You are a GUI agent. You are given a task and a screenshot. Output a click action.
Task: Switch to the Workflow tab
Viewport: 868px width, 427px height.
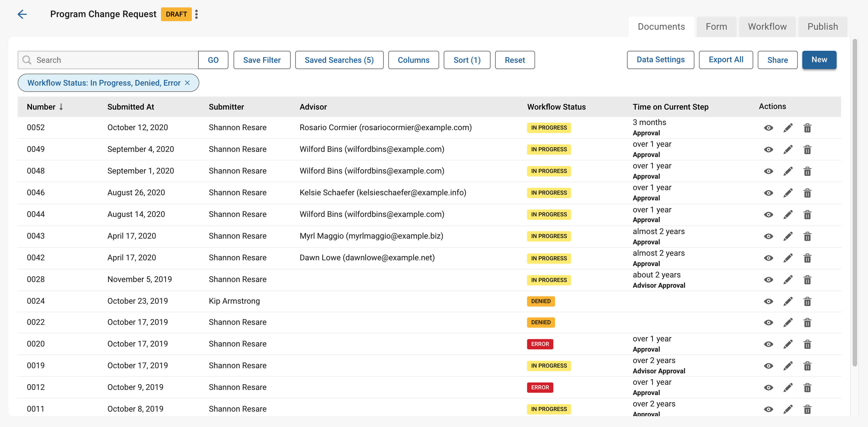[x=767, y=26]
